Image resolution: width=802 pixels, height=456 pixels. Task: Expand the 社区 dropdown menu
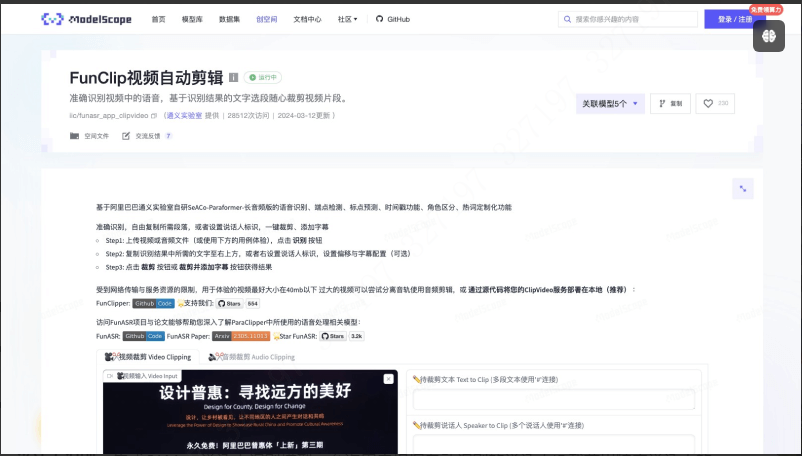click(x=347, y=19)
